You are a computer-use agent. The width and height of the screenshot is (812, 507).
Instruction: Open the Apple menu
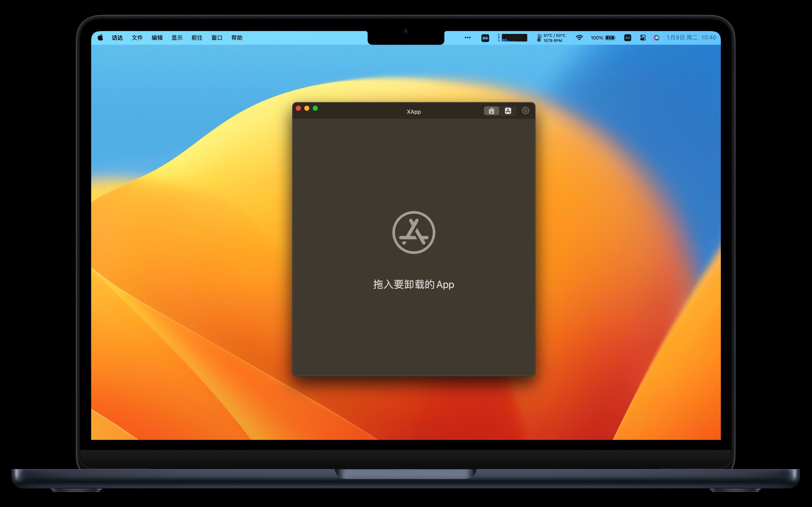click(x=100, y=38)
